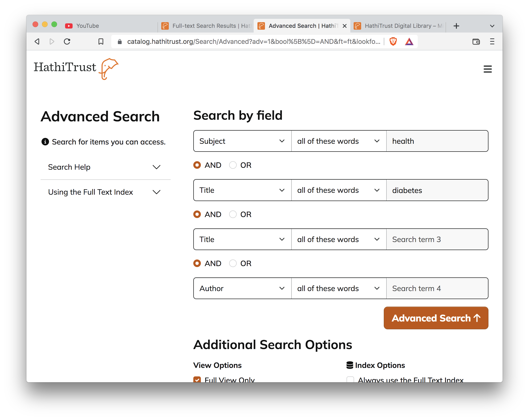Open the sidebar panel icon near toolbar right
This screenshot has height=420, width=529.
pos(476,42)
